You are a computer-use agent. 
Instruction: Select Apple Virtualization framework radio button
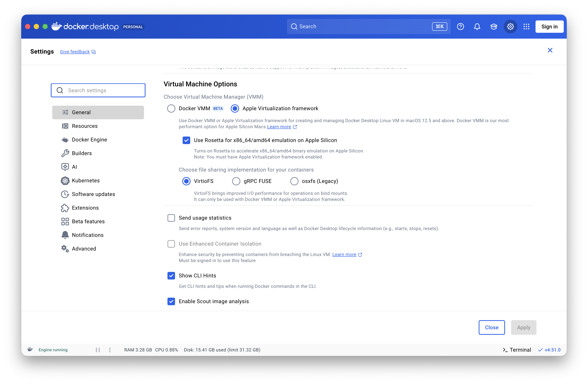point(235,109)
